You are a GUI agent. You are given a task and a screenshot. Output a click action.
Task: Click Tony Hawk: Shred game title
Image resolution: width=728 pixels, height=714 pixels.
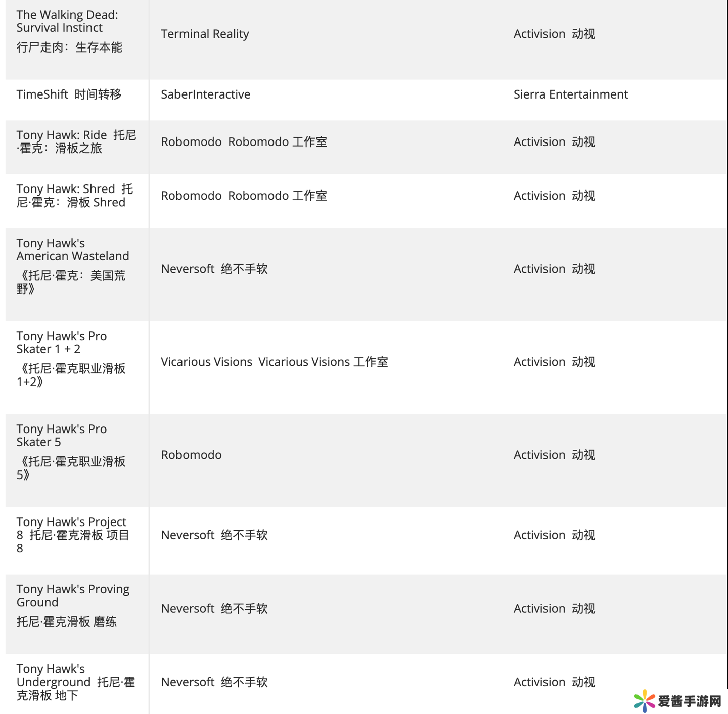click(74, 196)
